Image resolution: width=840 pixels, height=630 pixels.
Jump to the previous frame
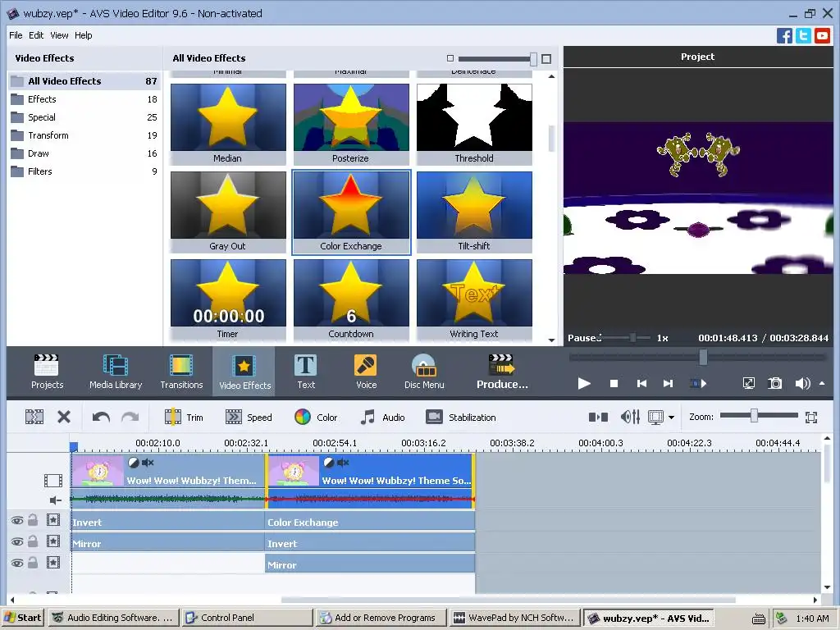click(x=641, y=384)
